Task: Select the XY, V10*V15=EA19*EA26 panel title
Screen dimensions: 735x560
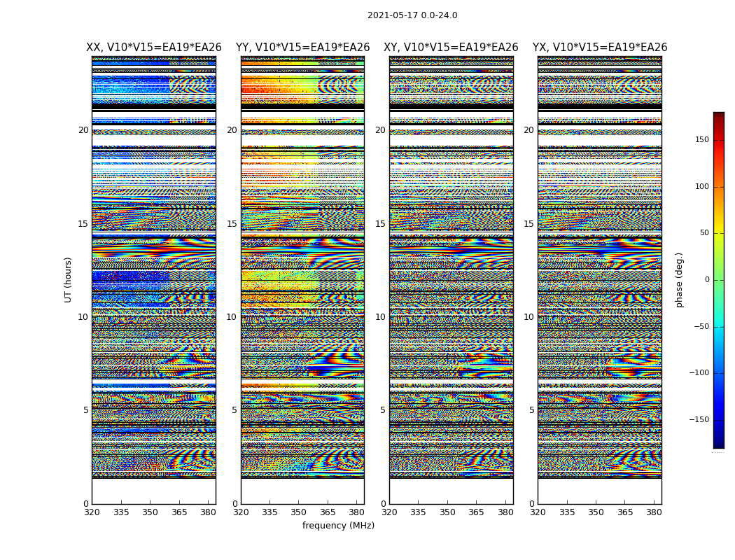Action: (x=451, y=48)
